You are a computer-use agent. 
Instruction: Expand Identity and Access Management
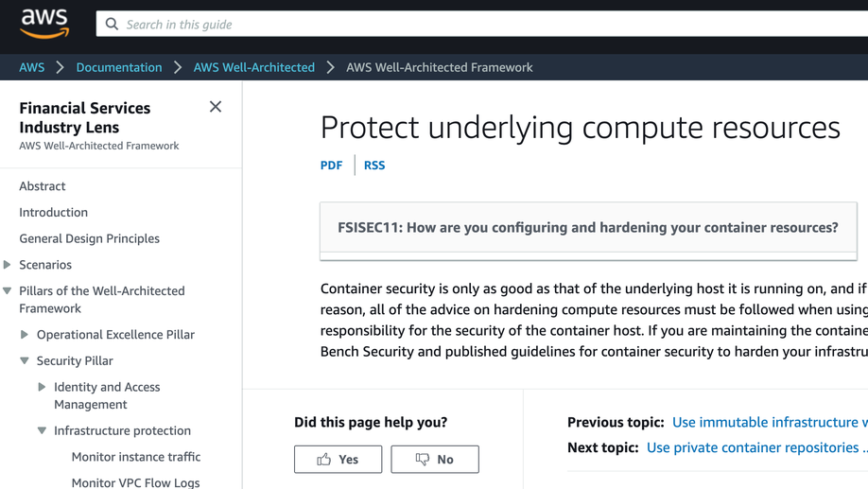[x=42, y=387]
